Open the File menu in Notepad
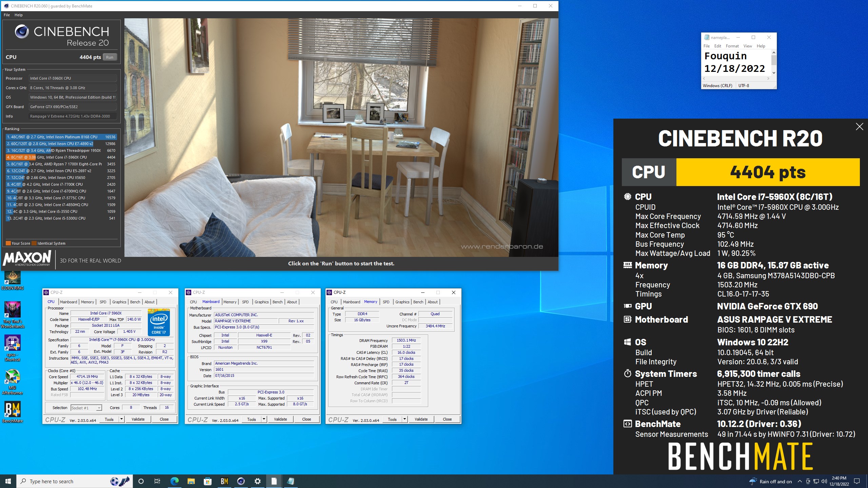Image resolution: width=868 pixels, height=488 pixels. click(x=707, y=46)
